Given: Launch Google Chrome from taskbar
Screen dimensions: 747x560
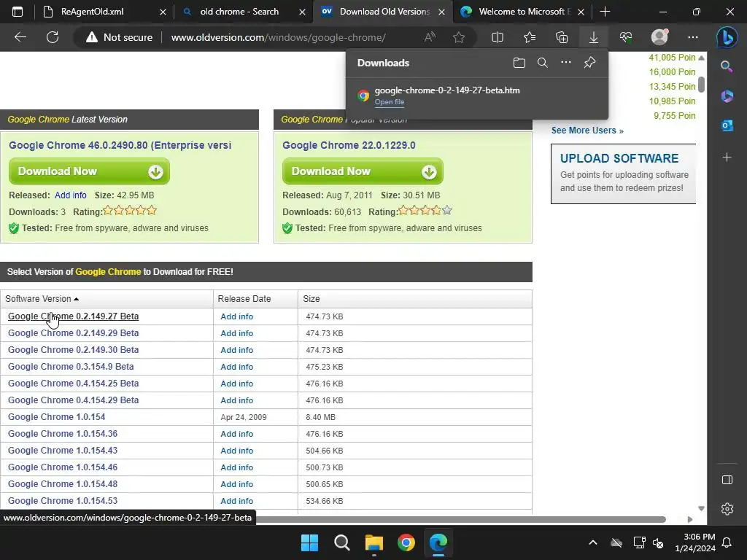Looking at the screenshot, I should (x=406, y=542).
